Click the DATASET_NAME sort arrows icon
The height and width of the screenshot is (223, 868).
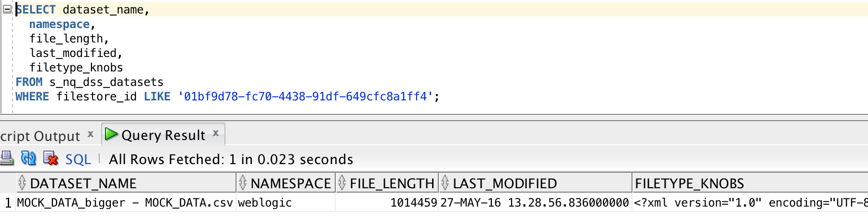point(22,183)
